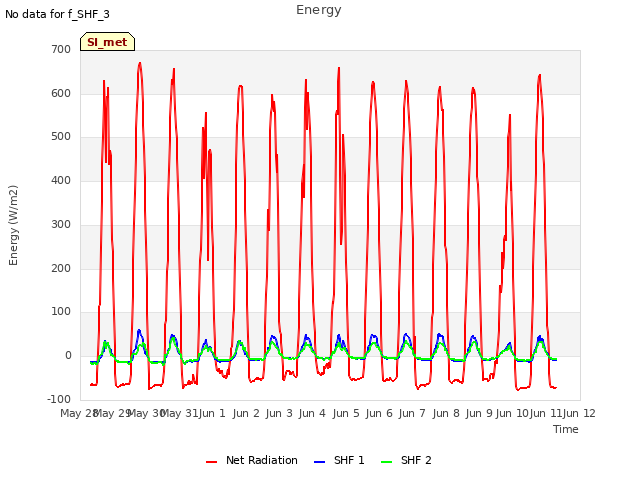Click the red Net Radiation legend swatch
Viewport: 640px width, 480px height.
211,462
